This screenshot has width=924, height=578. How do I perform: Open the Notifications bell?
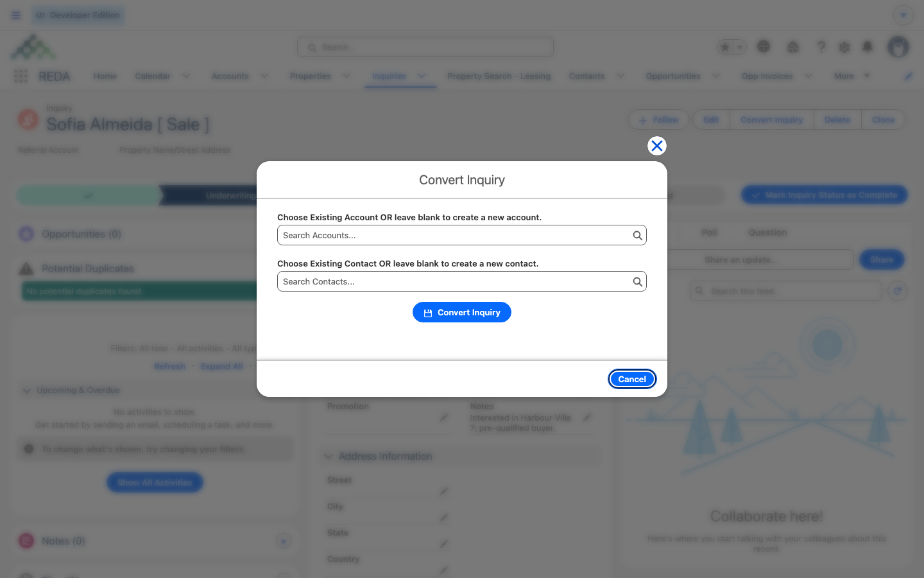(868, 47)
